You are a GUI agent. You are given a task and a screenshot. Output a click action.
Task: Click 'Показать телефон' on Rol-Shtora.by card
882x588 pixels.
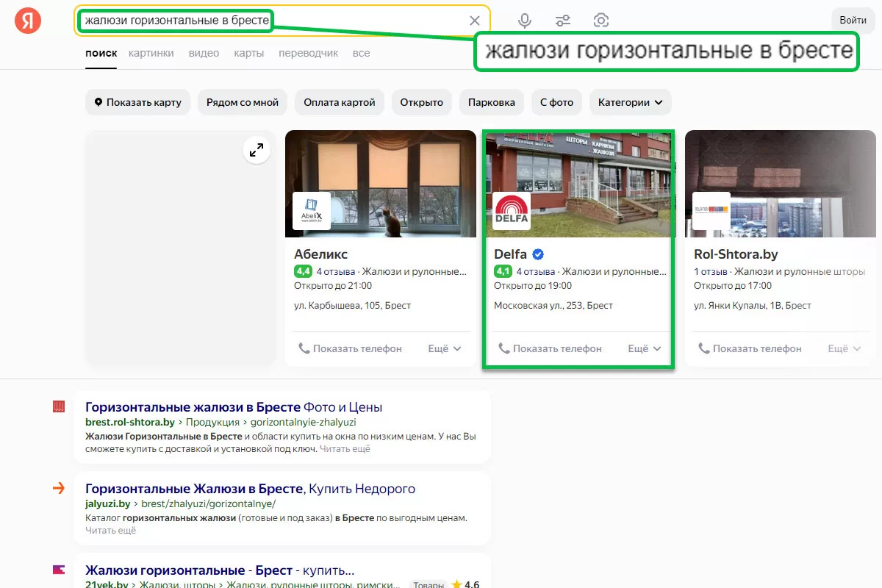[750, 348]
